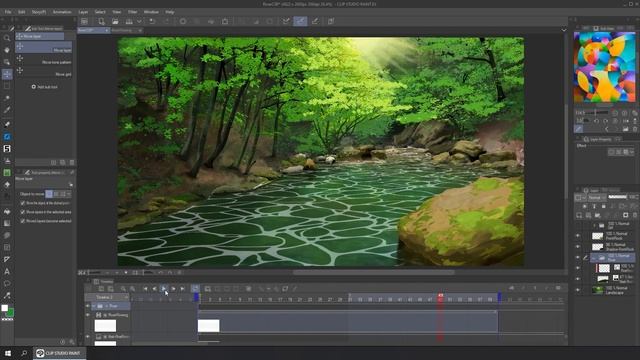Select the Balloon tool icon
Image resolution: width=640 pixels, height=360 pixels.
7,283
